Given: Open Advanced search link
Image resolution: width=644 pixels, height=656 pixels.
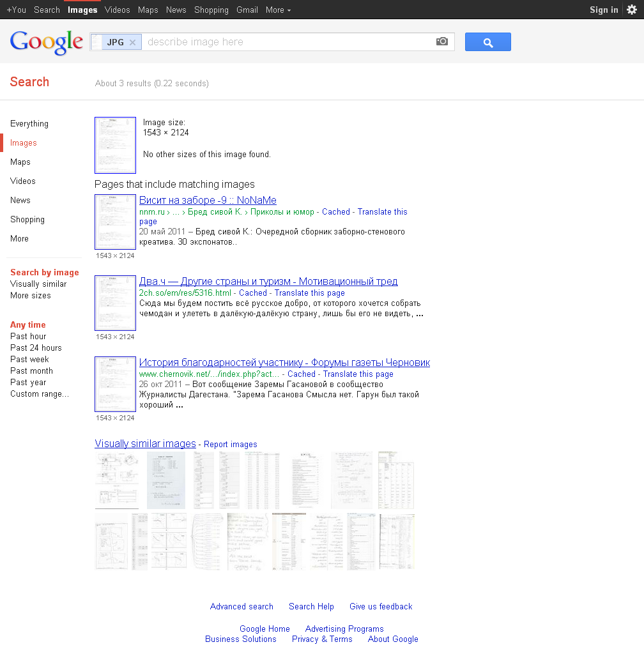Looking at the screenshot, I should click(241, 606).
